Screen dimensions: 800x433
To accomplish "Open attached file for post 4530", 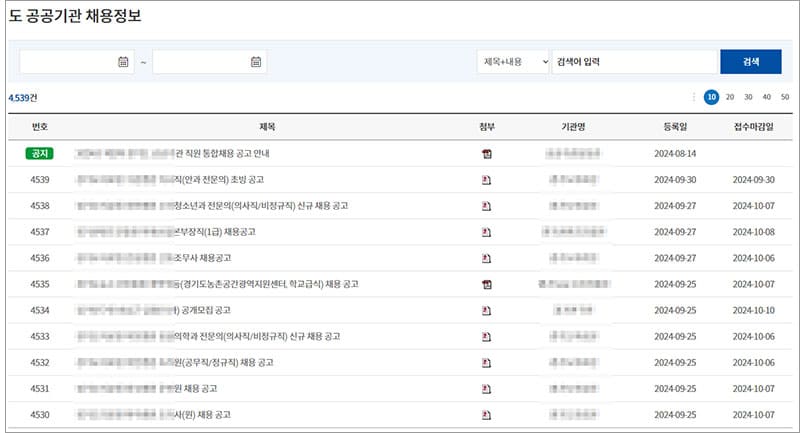I will click(487, 414).
